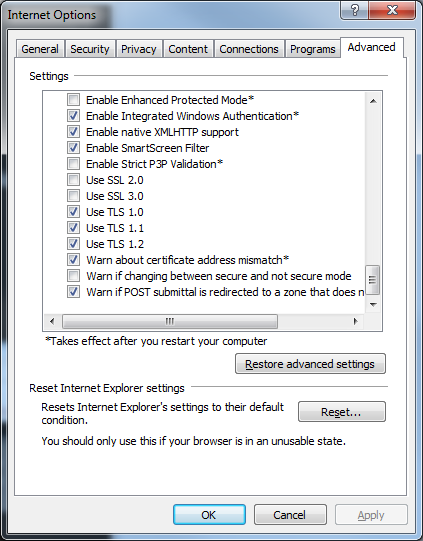Click the help question mark button
Image resolution: width=423 pixels, height=541 pixels.
point(355,10)
